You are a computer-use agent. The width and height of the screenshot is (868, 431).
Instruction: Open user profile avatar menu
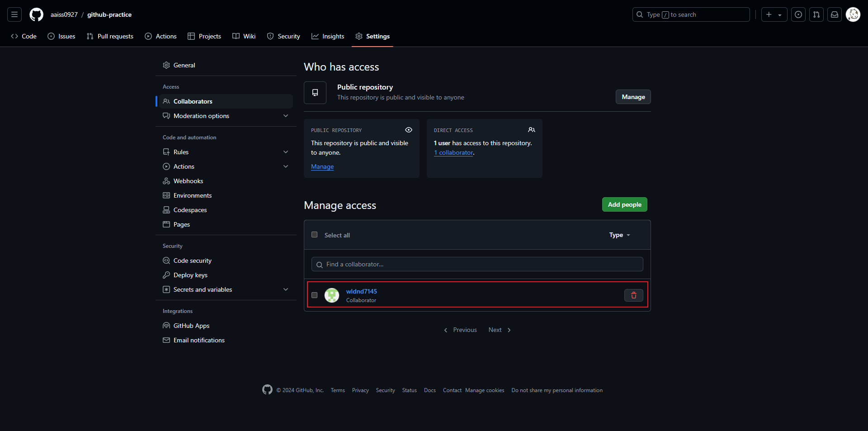point(853,14)
